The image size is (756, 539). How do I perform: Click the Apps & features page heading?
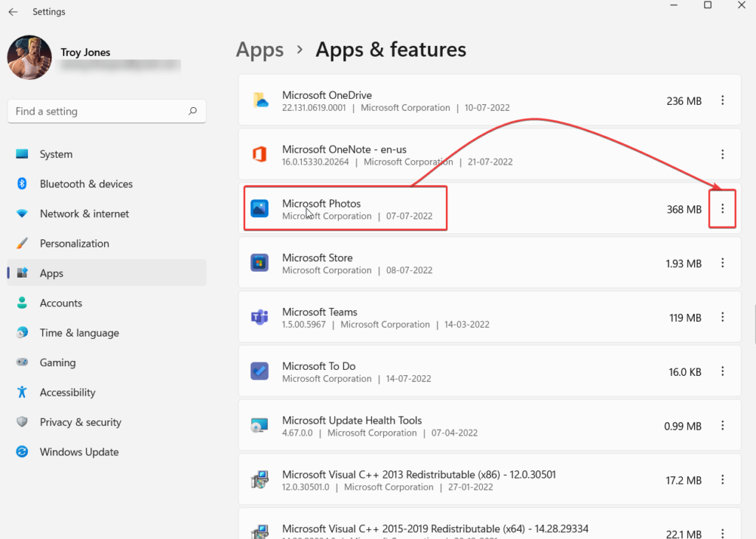pyautogui.click(x=391, y=49)
